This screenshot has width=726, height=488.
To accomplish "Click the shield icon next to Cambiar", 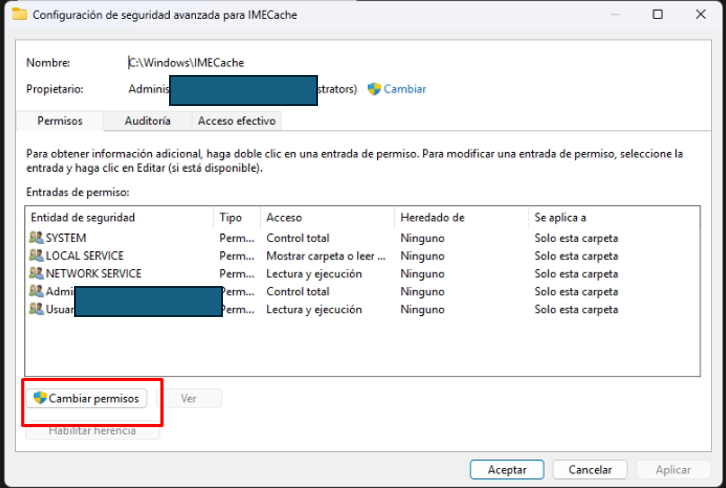I will (x=375, y=89).
